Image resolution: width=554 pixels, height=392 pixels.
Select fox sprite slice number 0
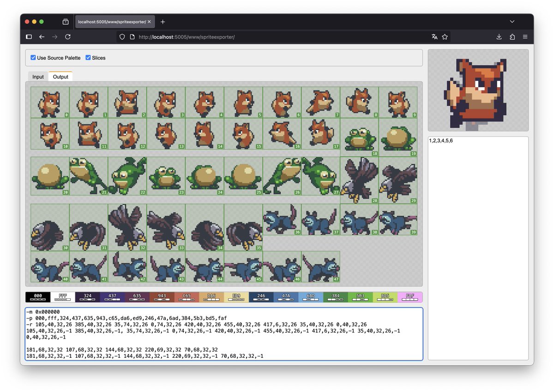click(50, 103)
